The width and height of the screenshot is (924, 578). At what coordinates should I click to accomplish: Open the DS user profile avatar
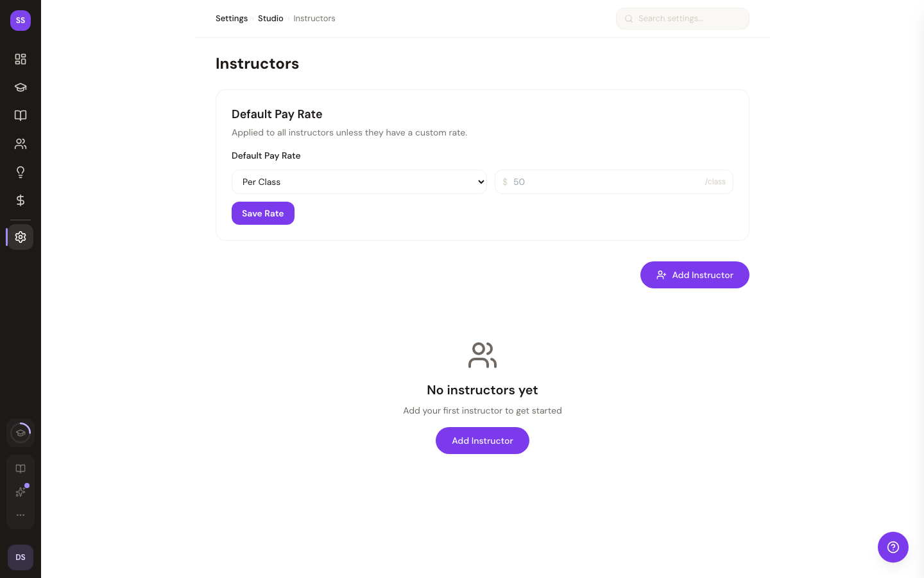(x=21, y=557)
